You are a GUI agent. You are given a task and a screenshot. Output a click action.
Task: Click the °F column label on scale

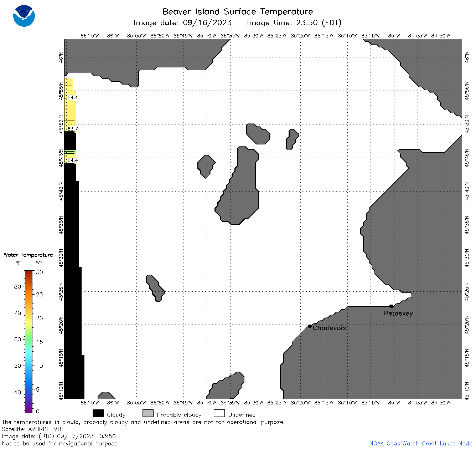coord(19,263)
